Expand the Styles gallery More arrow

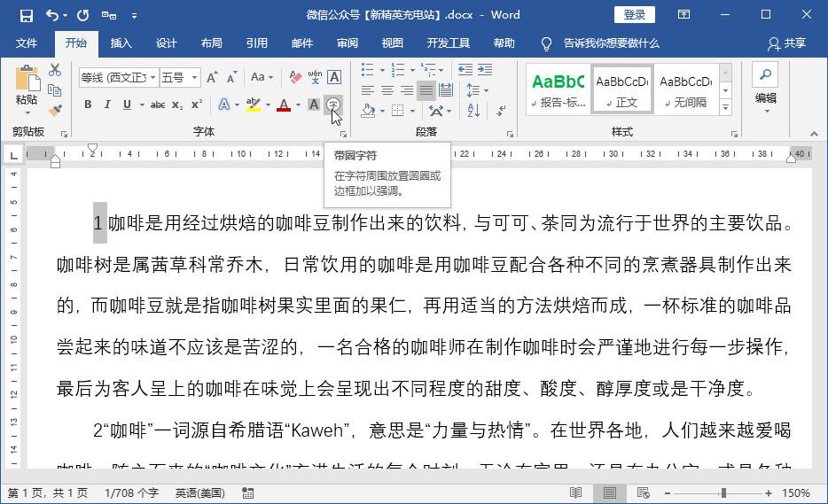tap(725, 108)
